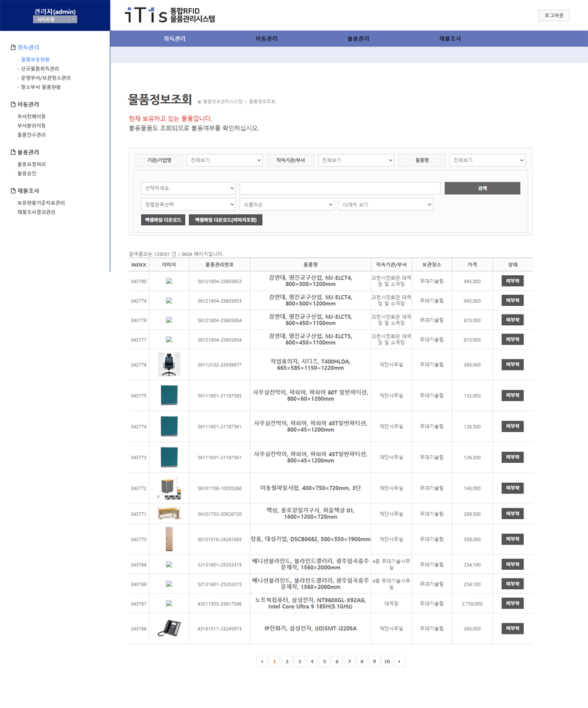The image size is (588, 708).
Task: Select 물품인수관리 in sidebar
Action: pyautogui.click(x=32, y=135)
